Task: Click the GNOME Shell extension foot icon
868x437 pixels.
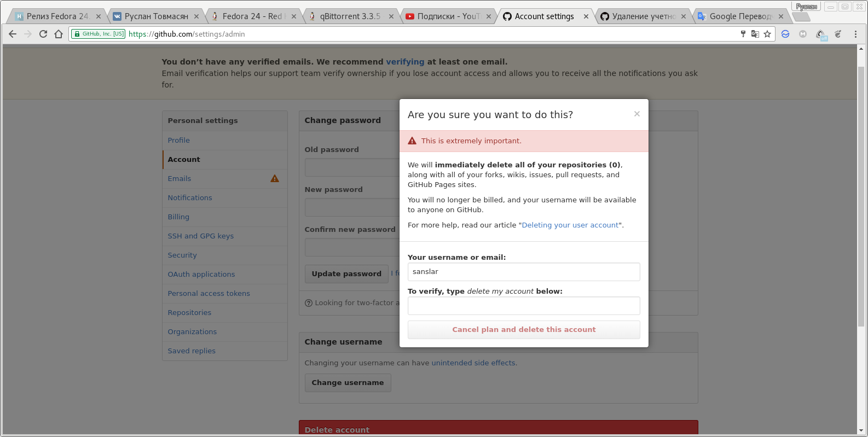Action: coord(838,34)
